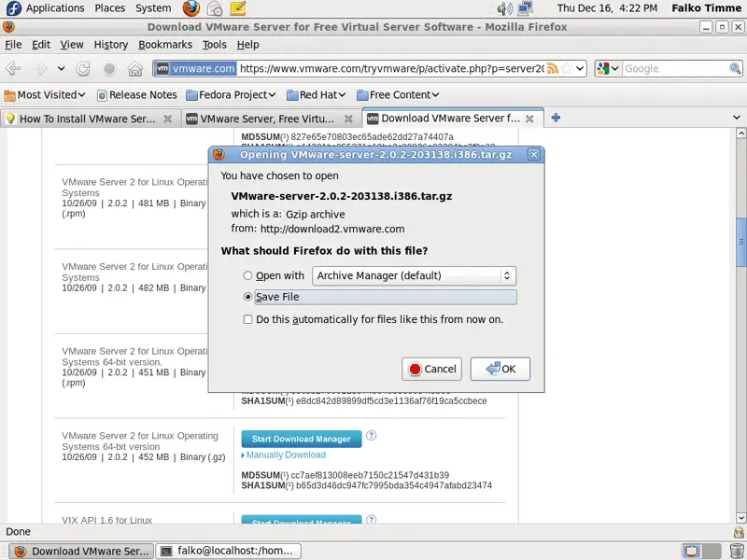
Task: Expand the Fedora Project bookmarks folder
Action: (x=231, y=95)
